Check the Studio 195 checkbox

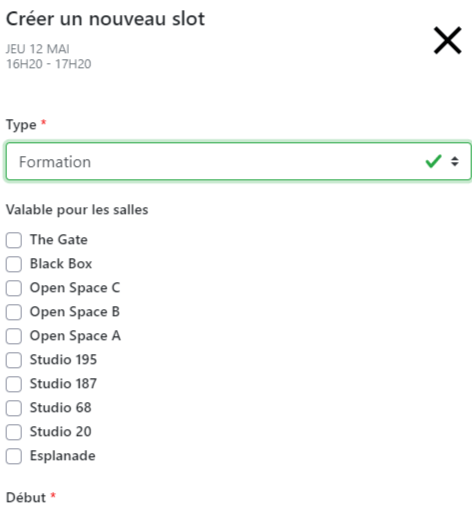(14, 360)
